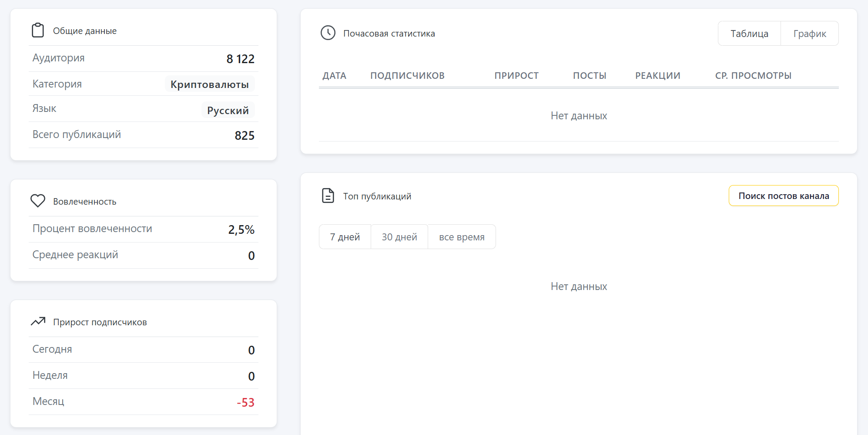Click Нет данных under top publications
868x435 pixels.
(x=579, y=287)
